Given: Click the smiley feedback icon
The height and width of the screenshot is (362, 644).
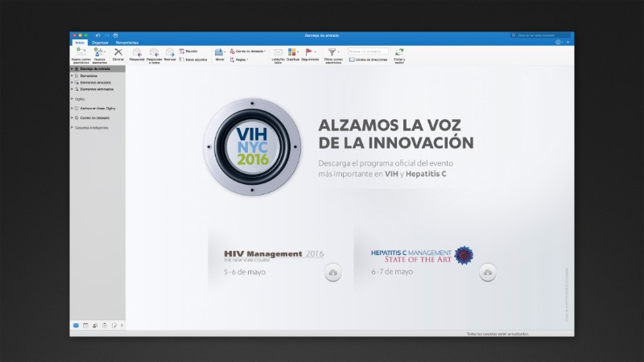Looking at the screenshot, I should 558,42.
